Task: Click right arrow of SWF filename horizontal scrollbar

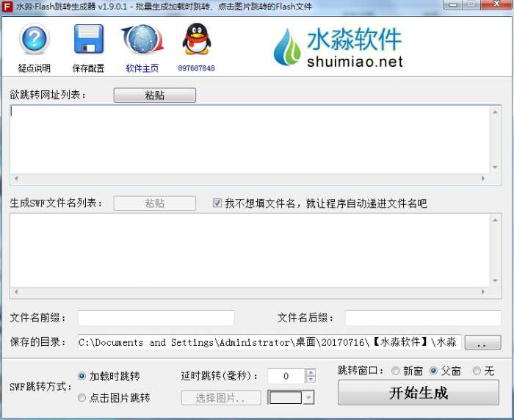Action: (483, 292)
